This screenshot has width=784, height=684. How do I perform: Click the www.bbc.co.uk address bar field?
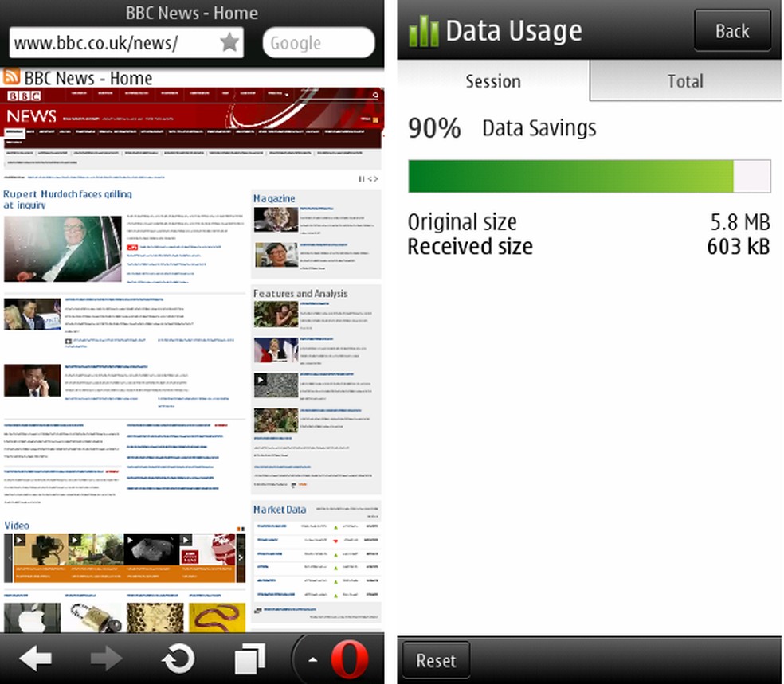tap(104, 43)
